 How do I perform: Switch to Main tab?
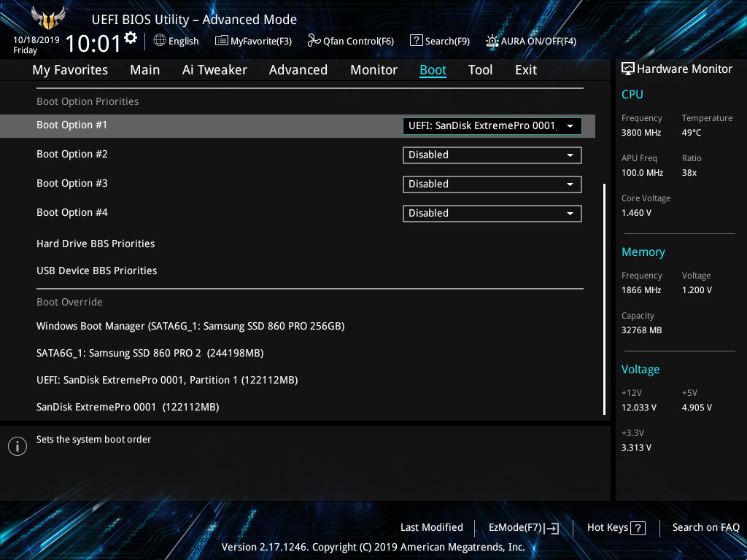(x=145, y=70)
